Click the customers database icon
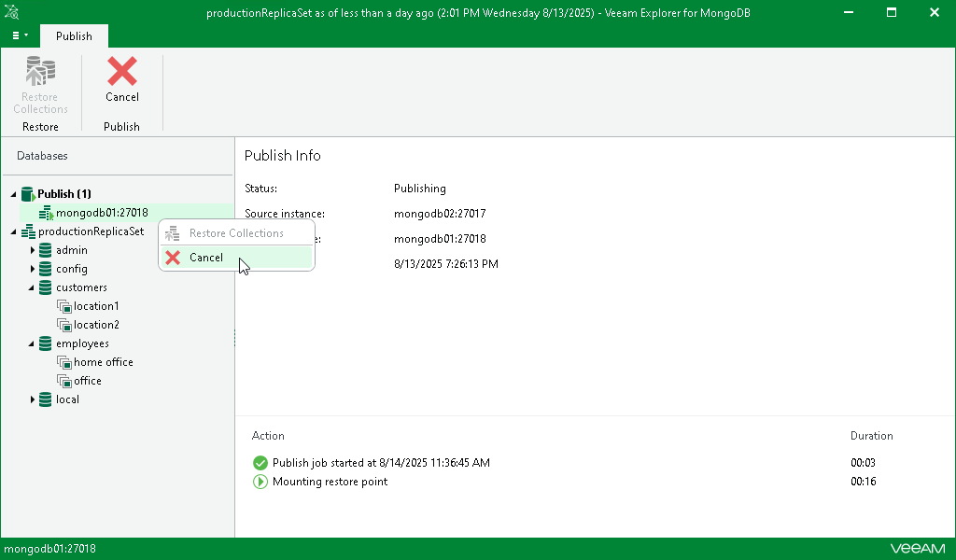 [x=45, y=287]
